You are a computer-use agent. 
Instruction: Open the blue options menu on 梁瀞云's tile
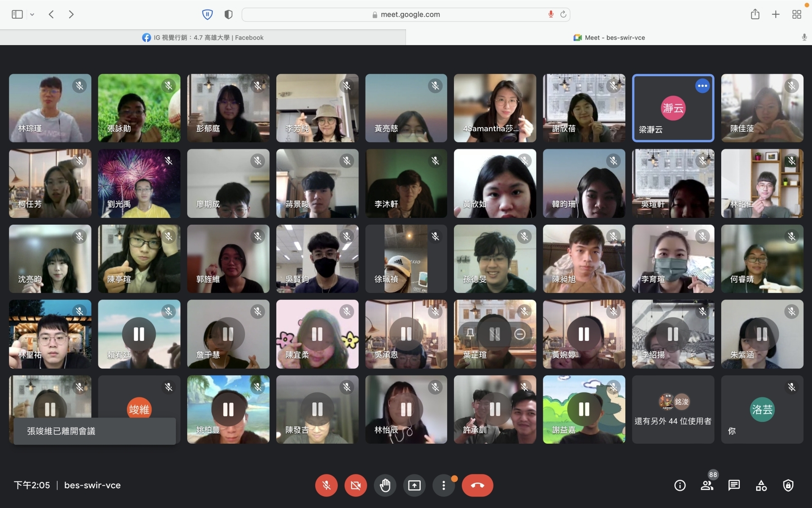tap(702, 86)
